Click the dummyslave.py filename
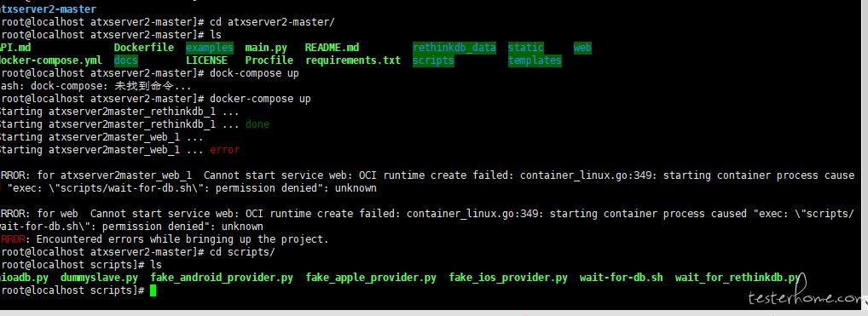 point(99,278)
